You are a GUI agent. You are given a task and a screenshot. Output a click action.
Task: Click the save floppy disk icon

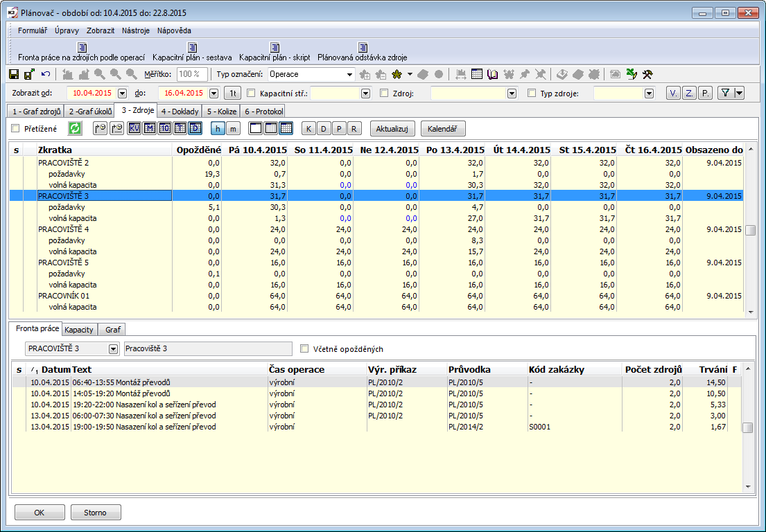click(x=14, y=74)
